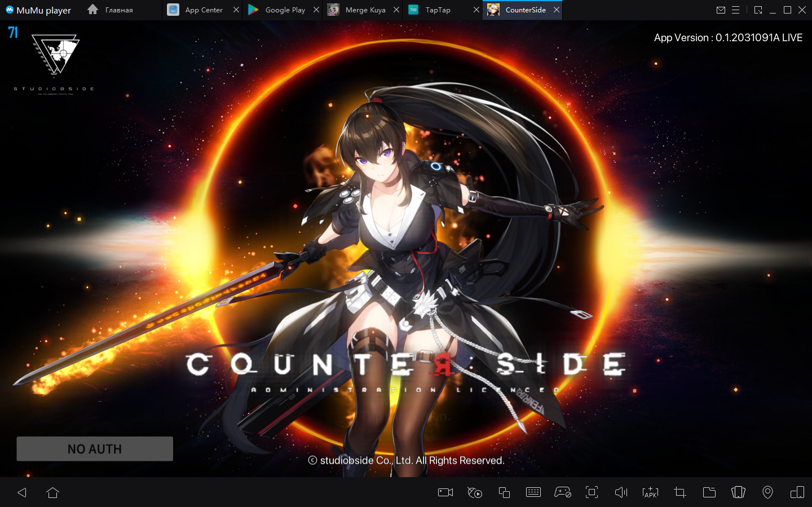
Task: Start the screen video recorder
Action: click(445, 492)
